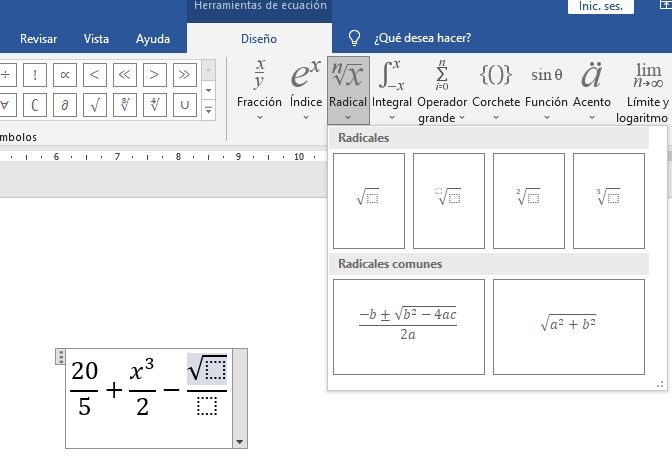The height and width of the screenshot is (469, 672).
Task: Switch to the Revisar ribbon tab
Action: coord(38,39)
